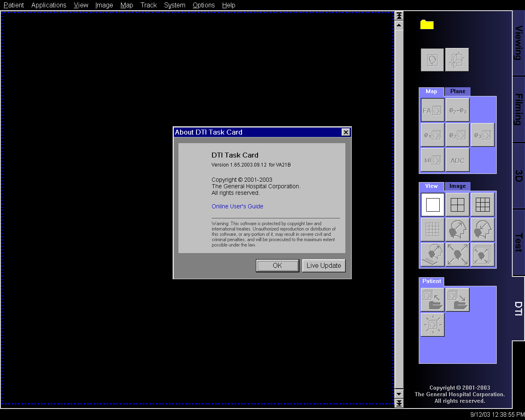Screen dimensions: 525x420
Task: Jump to top with scrollbar double-arrow
Action: click(x=399, y=16)
